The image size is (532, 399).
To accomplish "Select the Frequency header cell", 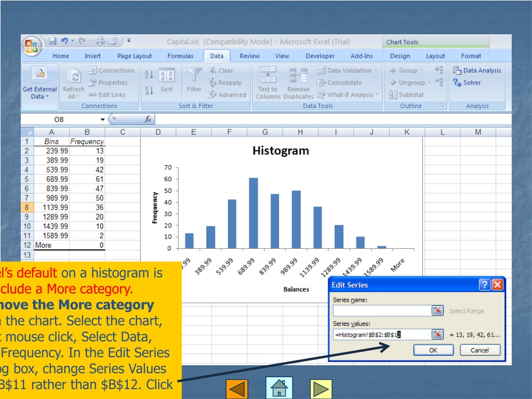I will tap(87, 141).
